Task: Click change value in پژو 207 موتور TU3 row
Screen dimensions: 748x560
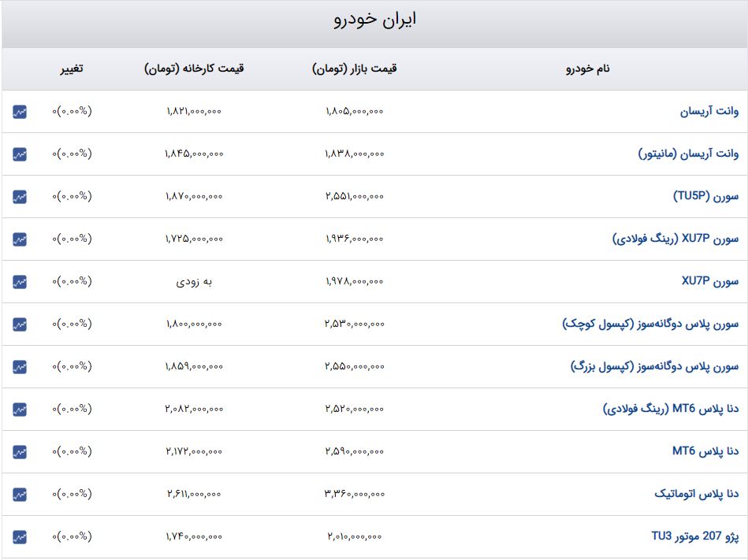Action: 72,536
